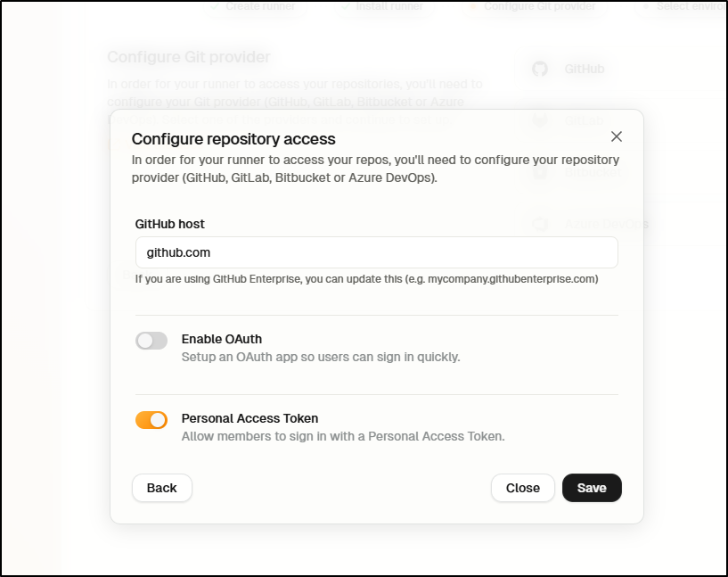Click the checkmark beside Install runner
Screen dimensions: 728x577
point(345,6)
